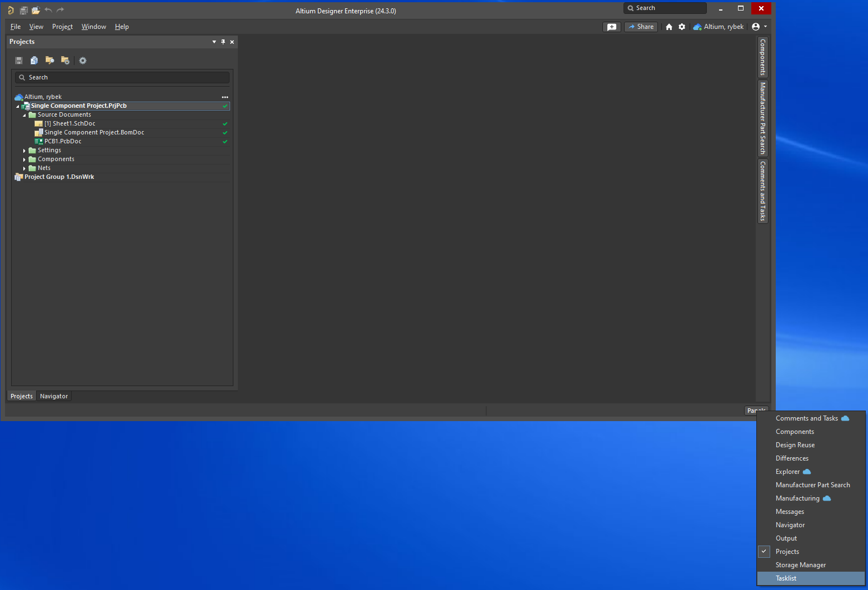Click the Undo arrow icon
Screen dimensions: 868x590
tap(48, 9)
